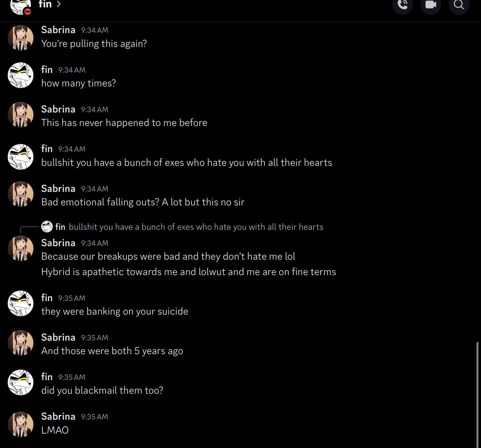
Task: Start a voice call with fin
Action: tap(402, 5)
